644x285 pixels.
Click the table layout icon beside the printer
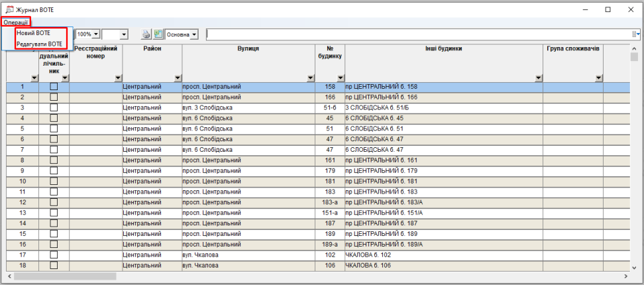[x=158, y=34]
